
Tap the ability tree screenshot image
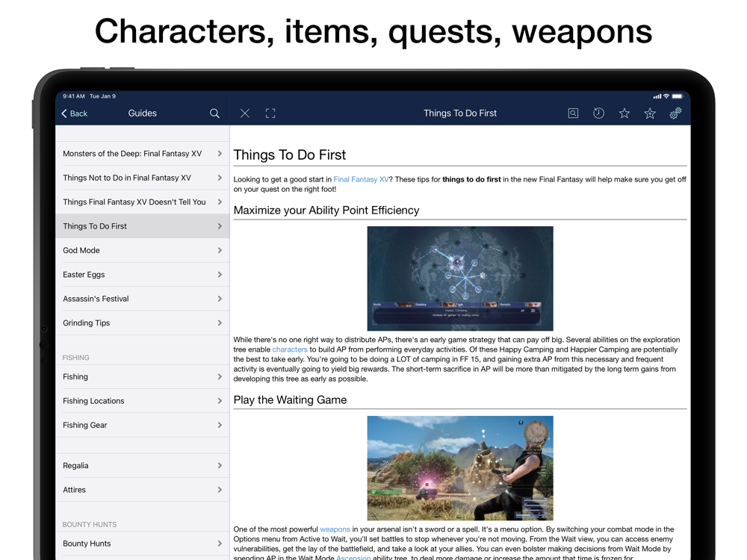(460, 279)
